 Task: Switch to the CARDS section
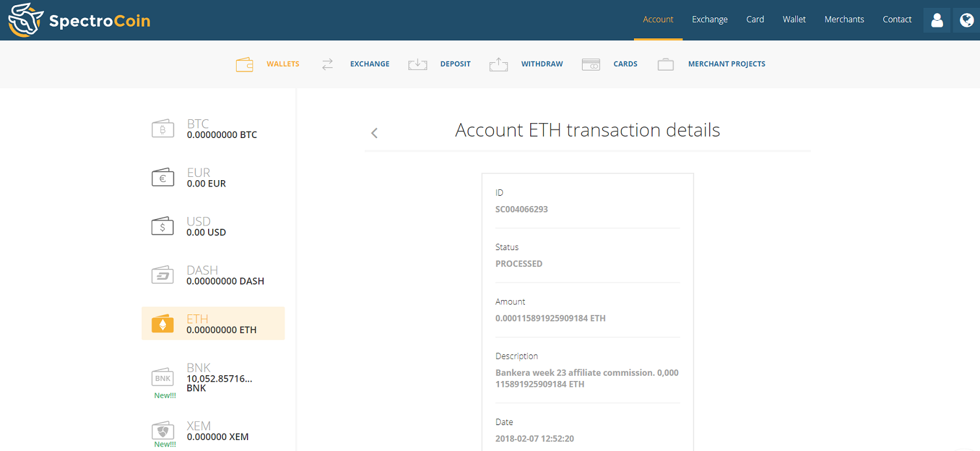pyautogui.click(x=625, y=64)
